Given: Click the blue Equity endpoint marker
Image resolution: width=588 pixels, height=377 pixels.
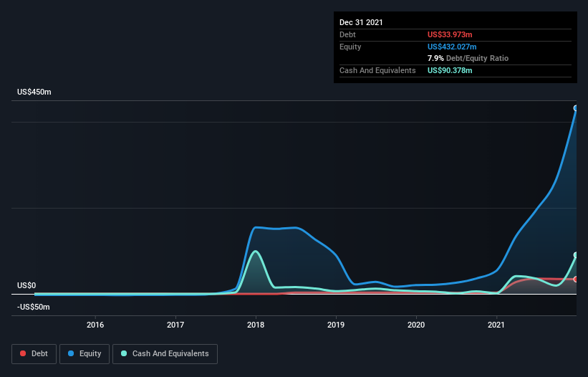Looking at the screenshot, I should click(x=576, y=108).
